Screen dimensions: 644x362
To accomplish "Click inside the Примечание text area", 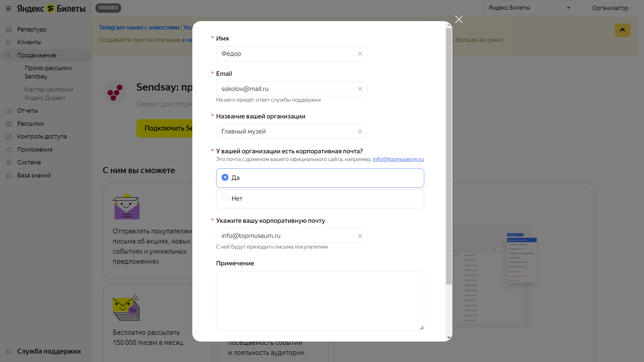I will coord(320,300).
